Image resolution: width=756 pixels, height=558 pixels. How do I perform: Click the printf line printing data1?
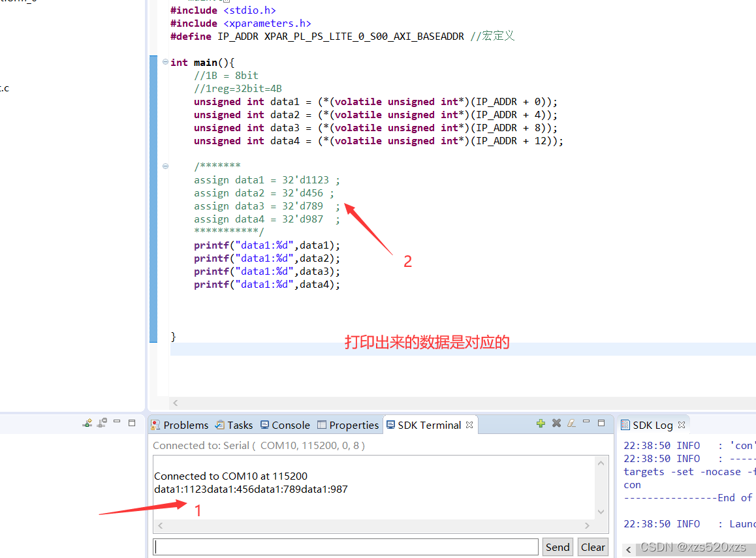coord(267,245)
